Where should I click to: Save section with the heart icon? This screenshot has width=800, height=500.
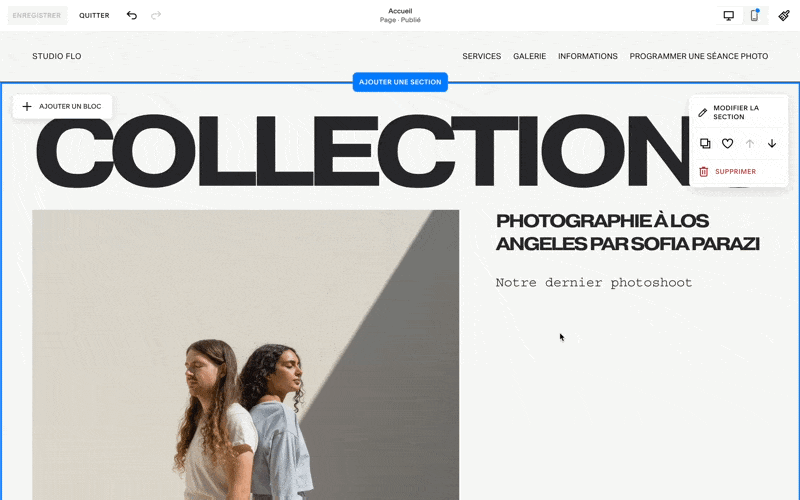click(x=728, y=143)
